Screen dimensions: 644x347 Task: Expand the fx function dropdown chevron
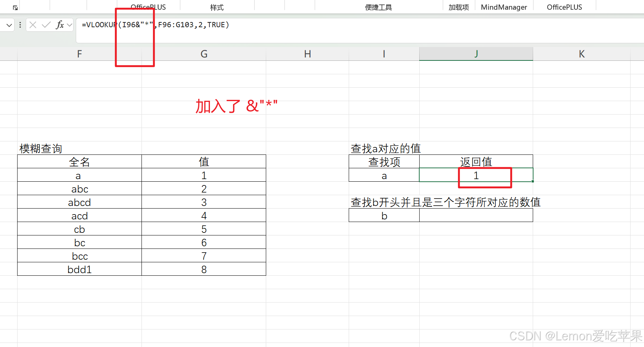(x=69, y=25)
